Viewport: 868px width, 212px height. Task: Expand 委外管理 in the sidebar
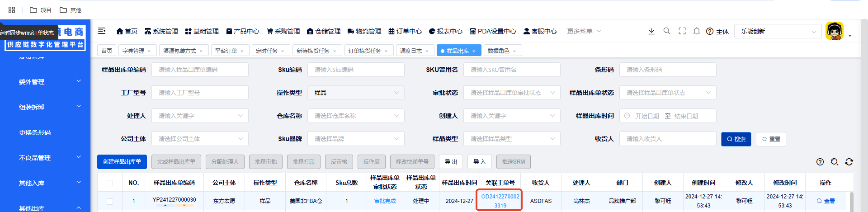pos(45,82)
